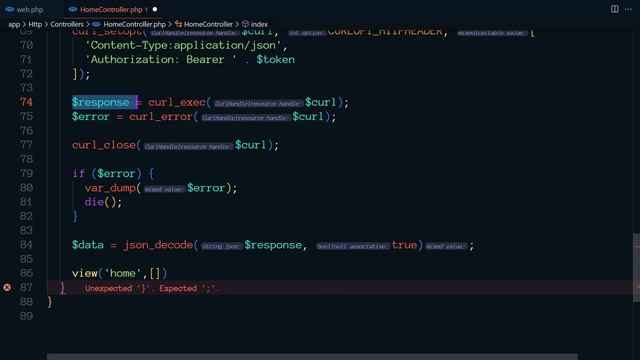Viewport: 640px width, 360px height.
Task: Click var_dump call on line 80
Action: click(110, 188)
